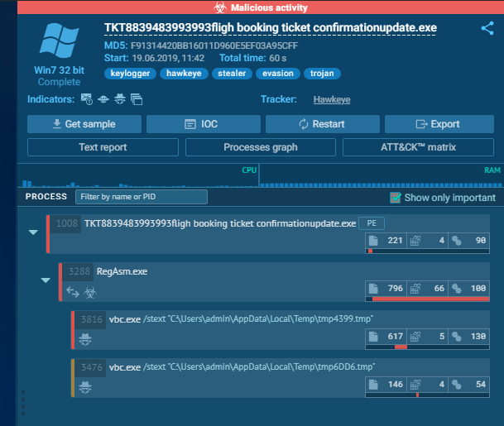The width and height of the screenshot is (504, 426).
Task: Click the RAM usage graph
Action: coord(382,175)
